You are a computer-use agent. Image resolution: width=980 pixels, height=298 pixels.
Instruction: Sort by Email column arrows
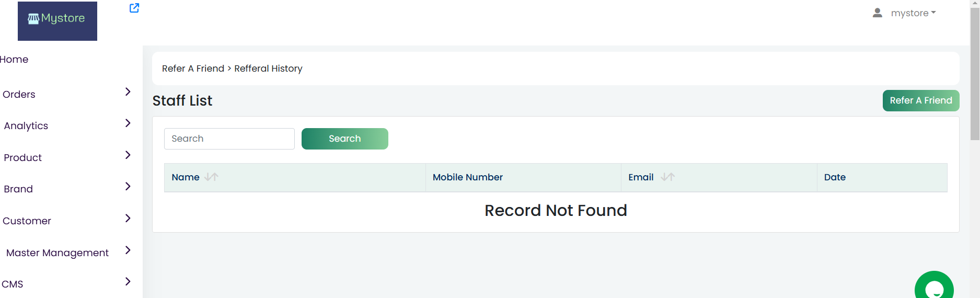click(x=667, y=177)
